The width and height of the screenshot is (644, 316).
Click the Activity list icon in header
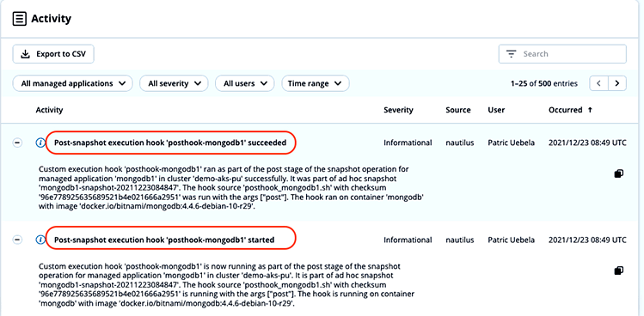tap(19, 19)
